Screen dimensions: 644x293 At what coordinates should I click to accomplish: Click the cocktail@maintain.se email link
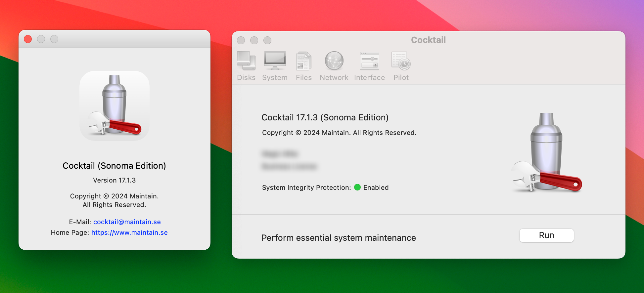[x=127, y=222]
